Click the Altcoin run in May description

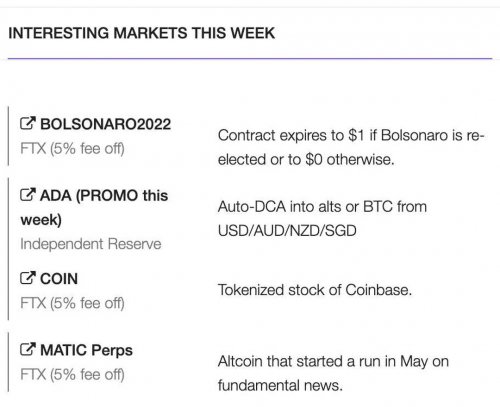click(333, 373)
